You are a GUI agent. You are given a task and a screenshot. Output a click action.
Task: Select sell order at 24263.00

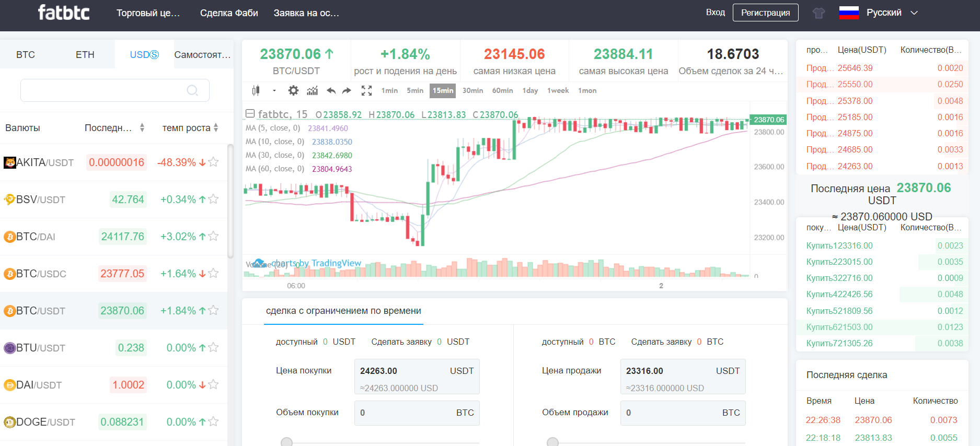[x=882, y=166]
